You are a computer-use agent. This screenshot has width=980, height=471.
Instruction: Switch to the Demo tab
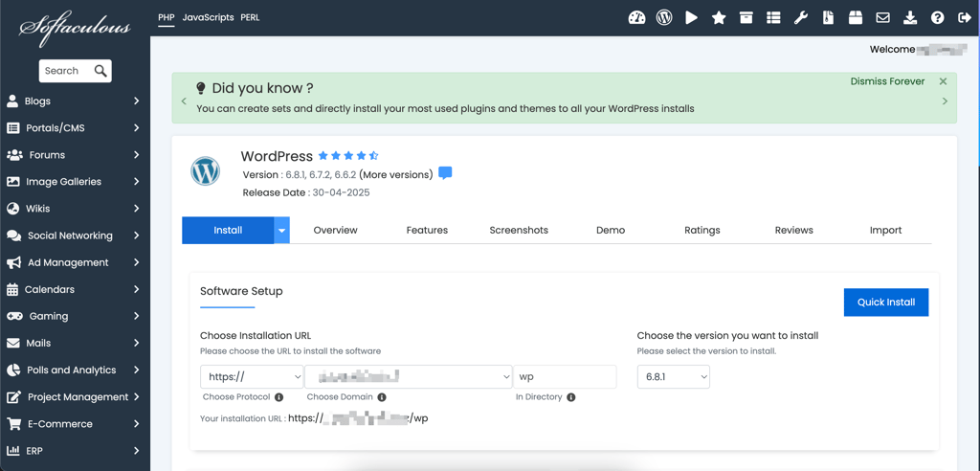tap(611, 230)
